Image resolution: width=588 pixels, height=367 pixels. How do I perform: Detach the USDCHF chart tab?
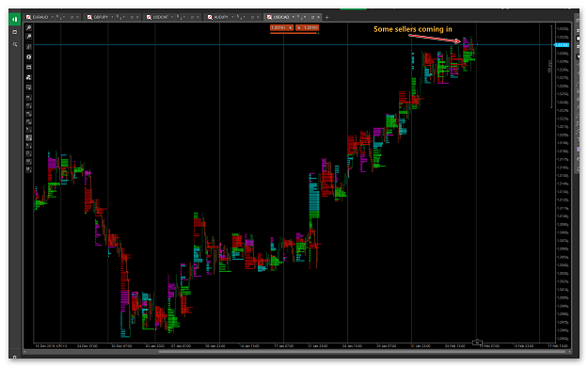click(x=192, y=17)
